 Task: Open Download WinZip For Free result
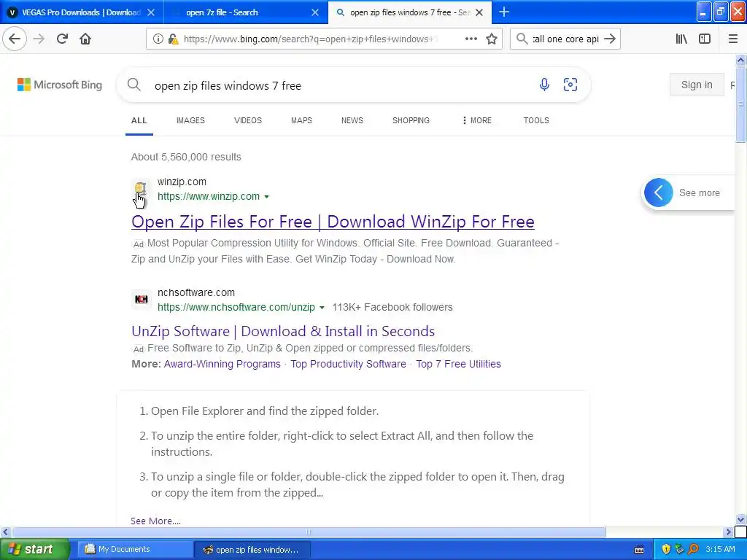333,222
